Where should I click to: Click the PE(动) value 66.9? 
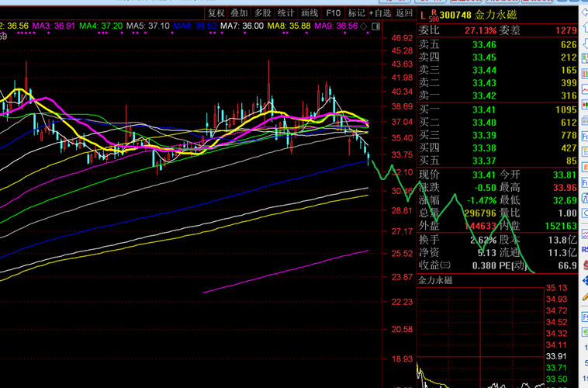[568, 266]
